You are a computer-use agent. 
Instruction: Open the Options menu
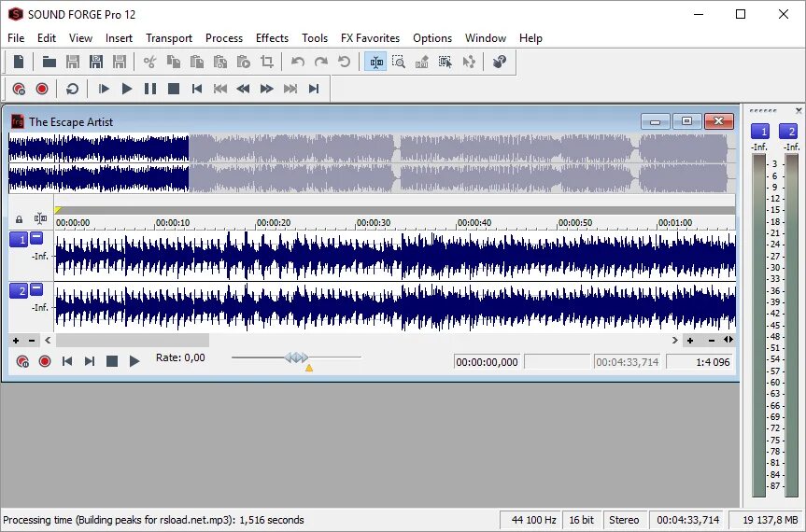point(432,38)
